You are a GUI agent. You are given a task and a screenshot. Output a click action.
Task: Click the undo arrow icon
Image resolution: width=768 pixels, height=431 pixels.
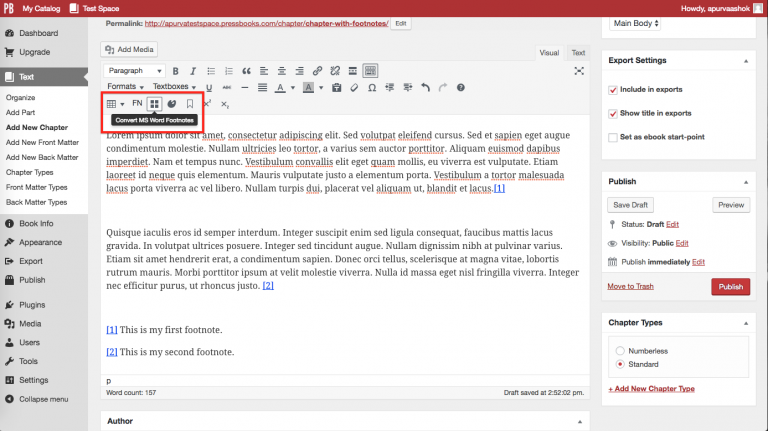(426, 88)
